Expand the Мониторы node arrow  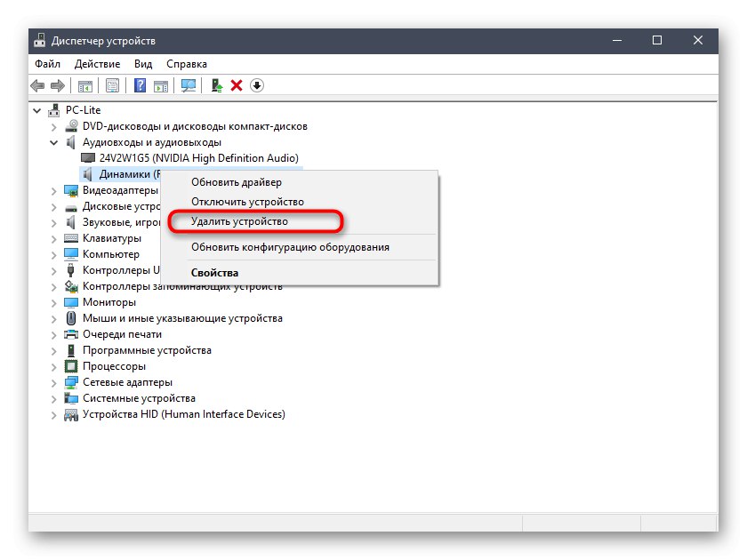point(54,303)
